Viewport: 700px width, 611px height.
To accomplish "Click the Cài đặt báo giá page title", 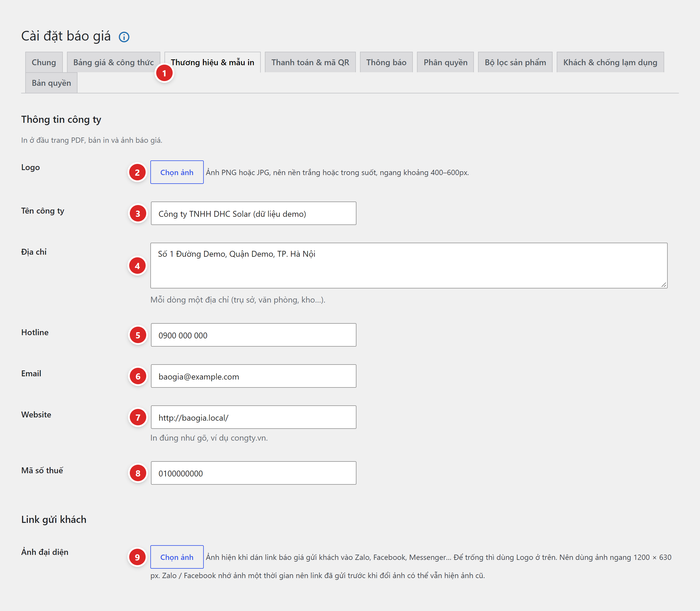I will click(66, 36).
